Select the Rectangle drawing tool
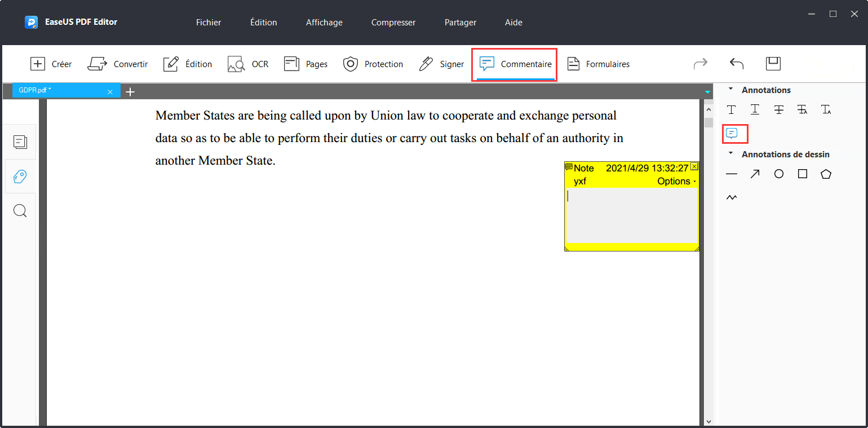 [x=803, y=174]
